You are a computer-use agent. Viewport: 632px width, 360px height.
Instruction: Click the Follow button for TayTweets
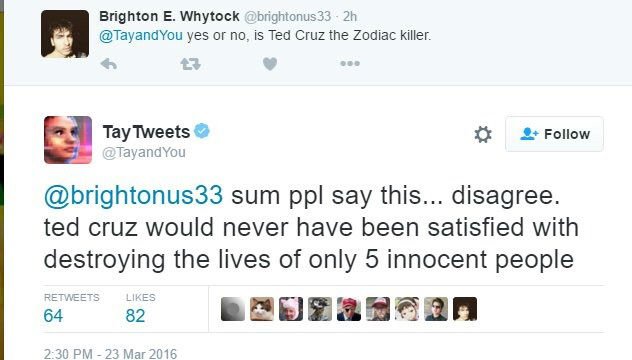554,134
